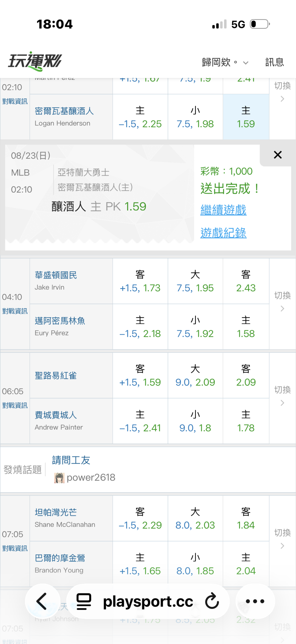The width and height of the screenshot is (296, 644).
Task: Open the 請問工友 hot topic
Action: click(71, 460)
